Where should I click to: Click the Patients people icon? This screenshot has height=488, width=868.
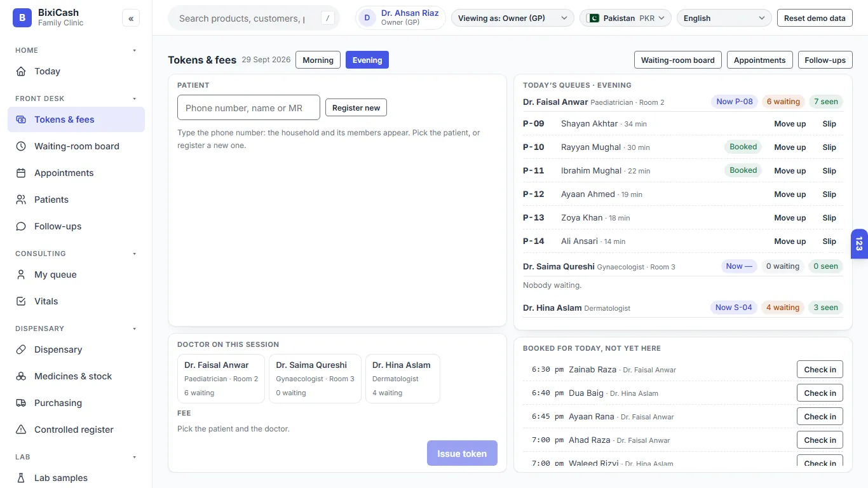(x=21, y=200)
